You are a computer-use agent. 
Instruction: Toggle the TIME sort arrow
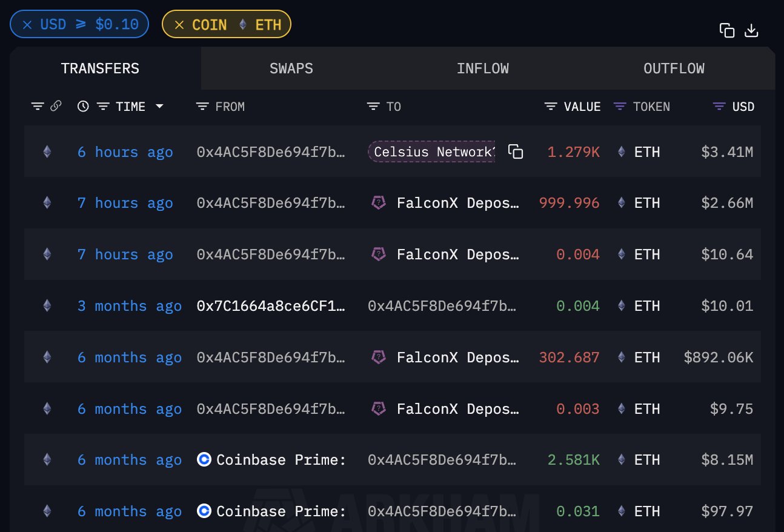click(x=159, y=107)
